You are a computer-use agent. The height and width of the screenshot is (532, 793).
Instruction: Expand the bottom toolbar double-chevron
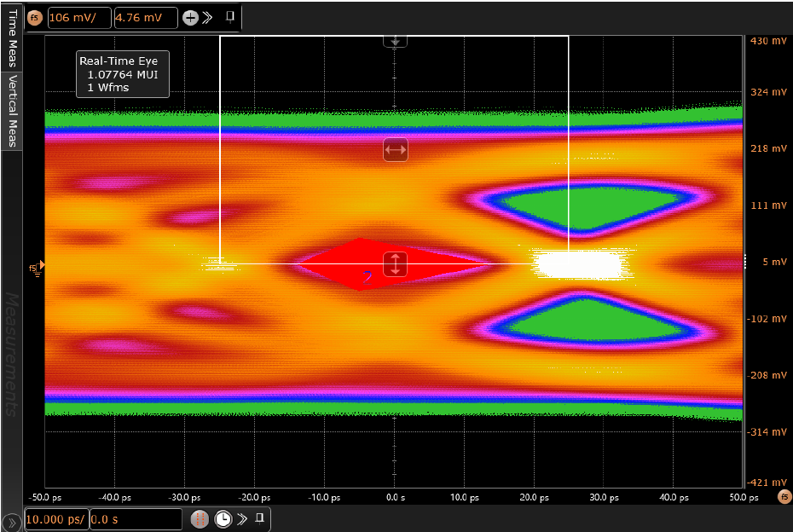tap(243, 518)
